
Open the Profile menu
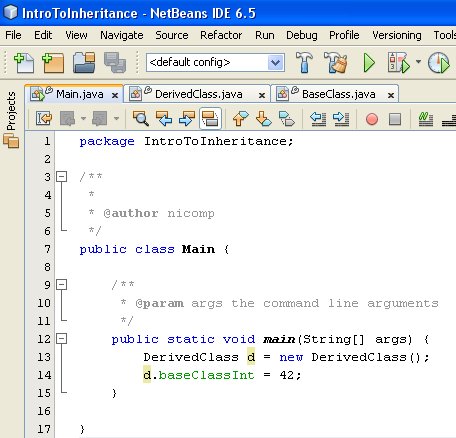tap(344, 35)
